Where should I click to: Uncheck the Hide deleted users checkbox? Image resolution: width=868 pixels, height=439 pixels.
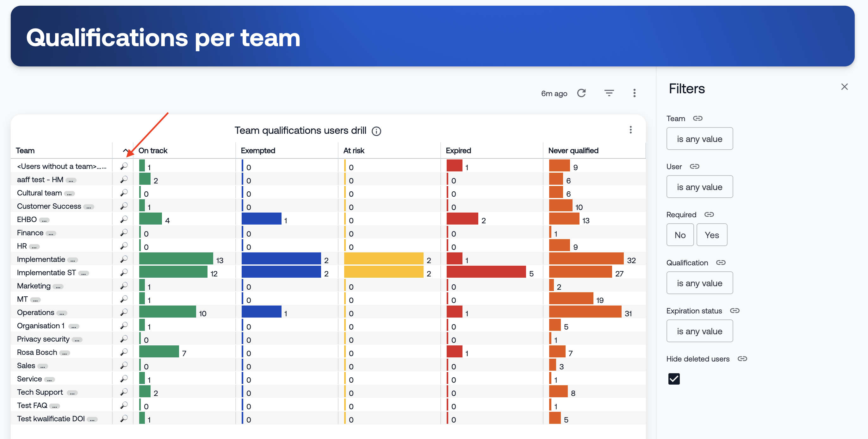pos(673,379)
